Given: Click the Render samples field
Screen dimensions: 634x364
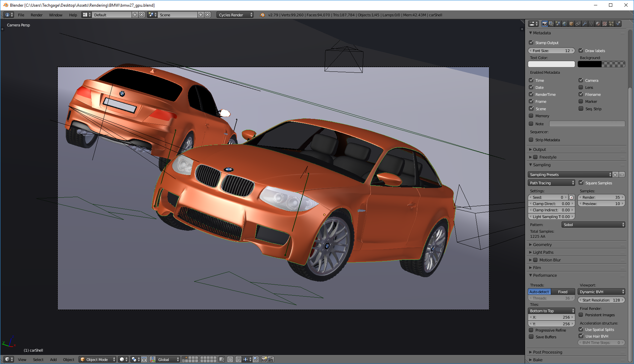Looking at the screenshot, I should 601,197.
